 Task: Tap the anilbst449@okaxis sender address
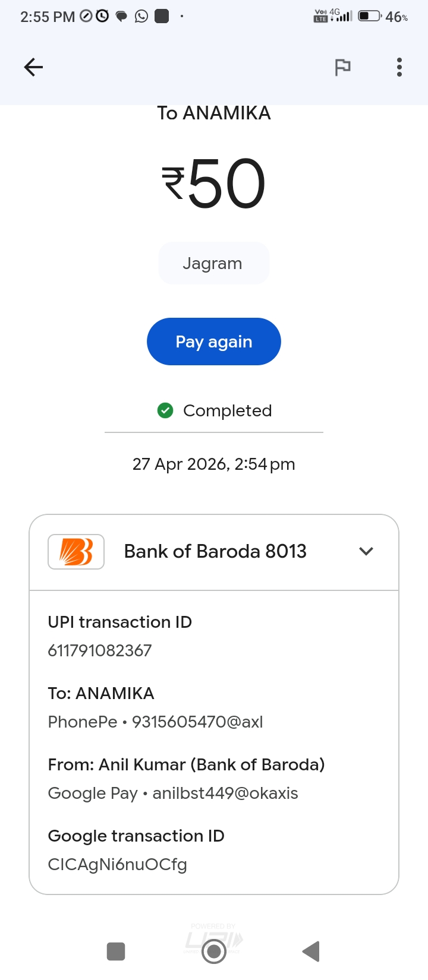click(225, 793)
